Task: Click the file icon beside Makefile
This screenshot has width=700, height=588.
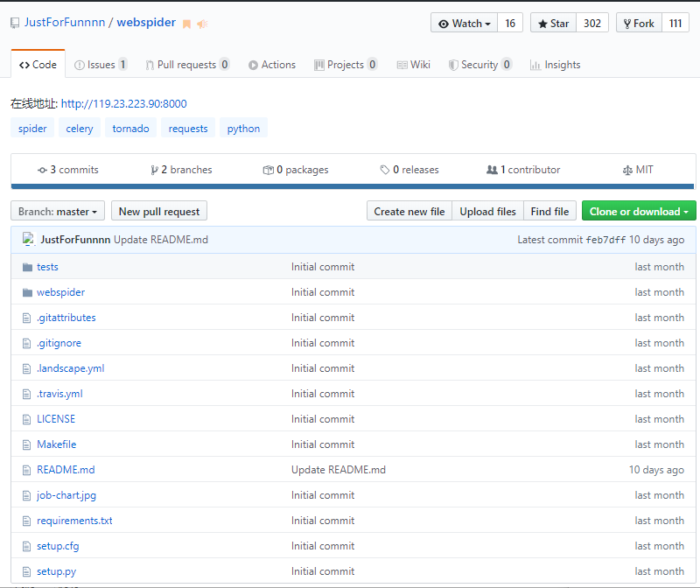Action: [x=27, y=444]
